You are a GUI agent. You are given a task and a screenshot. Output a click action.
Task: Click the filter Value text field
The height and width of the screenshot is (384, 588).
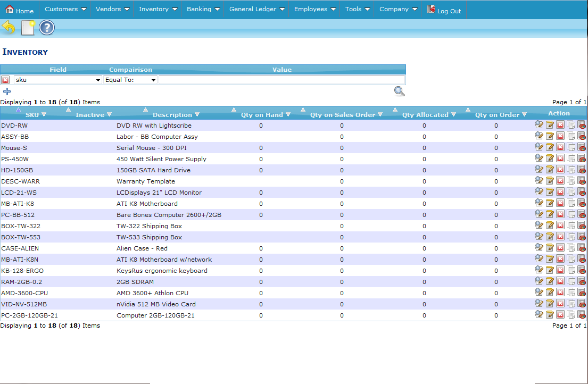(281, 80)
